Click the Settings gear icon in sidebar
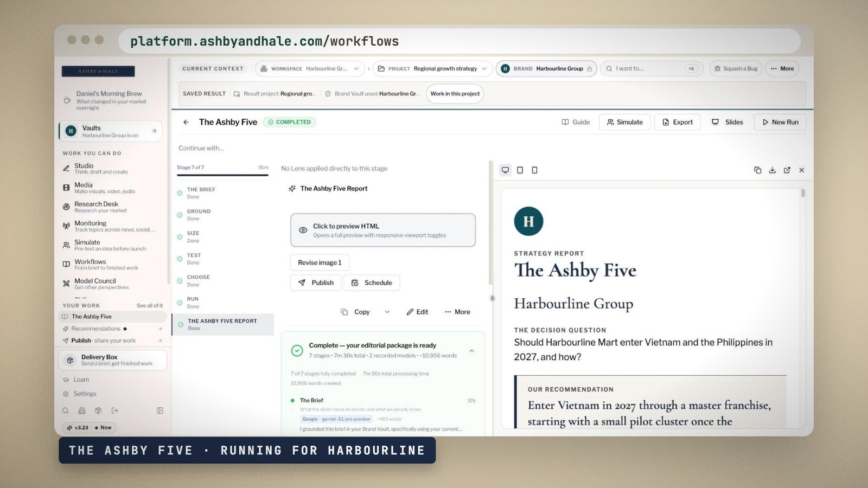The height and width of the screenshot is (488, 868). 66,394
